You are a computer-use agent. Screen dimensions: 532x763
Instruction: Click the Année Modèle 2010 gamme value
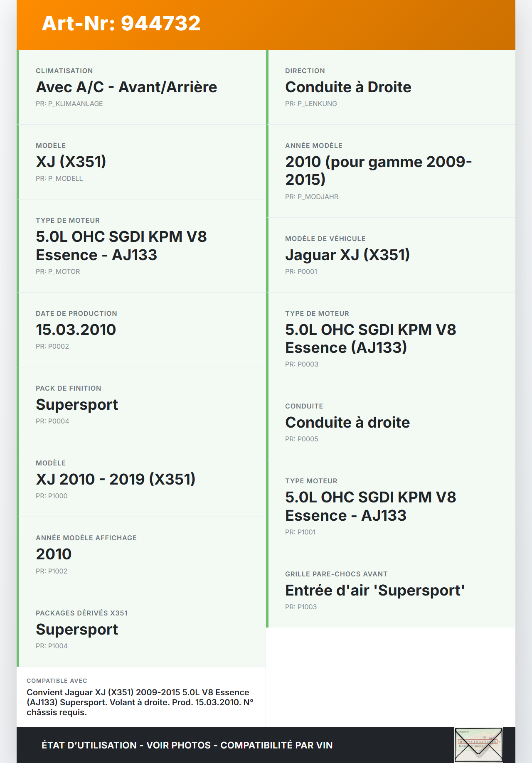378,170
